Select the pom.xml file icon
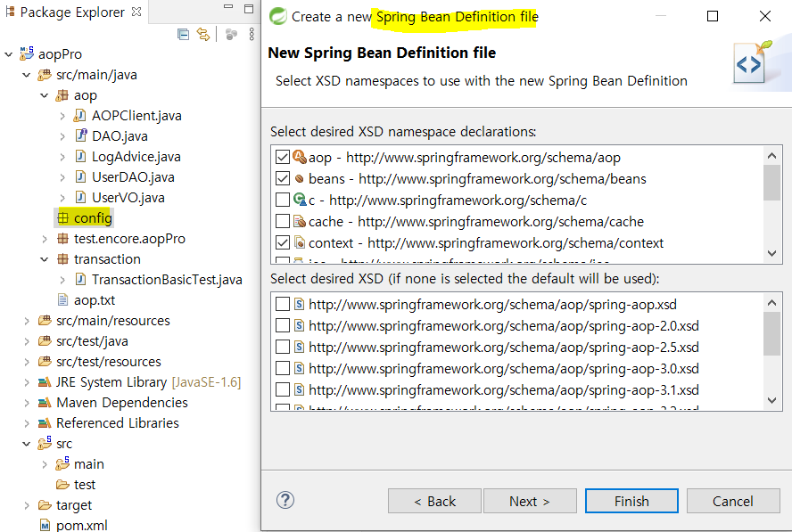792x532 pixels. [45, 526]
